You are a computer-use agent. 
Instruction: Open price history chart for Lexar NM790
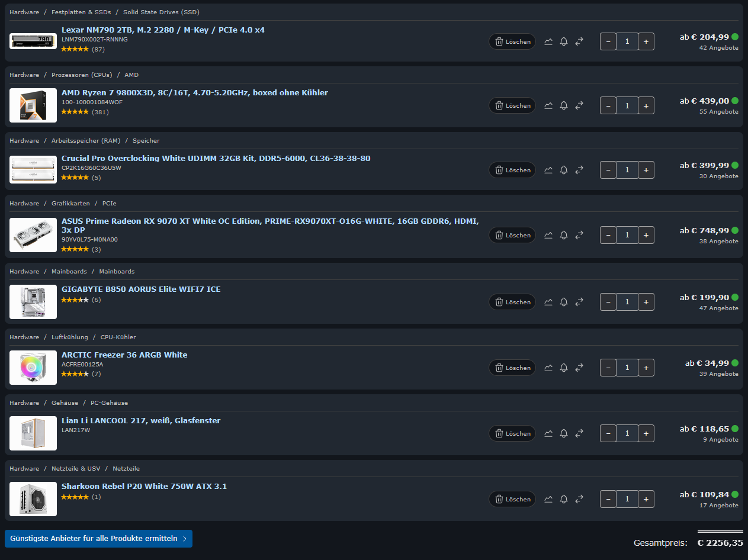pyautogui.click(x=548, y=41)
